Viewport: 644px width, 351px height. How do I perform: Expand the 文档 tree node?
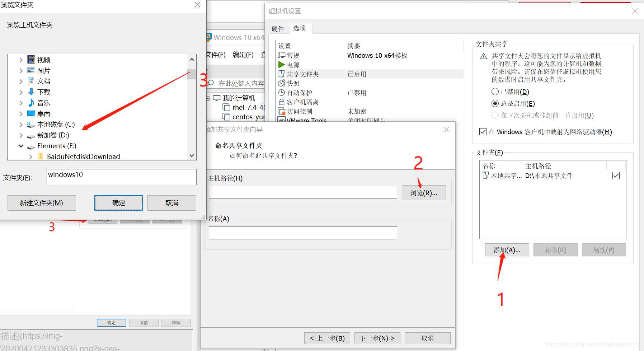21,81
